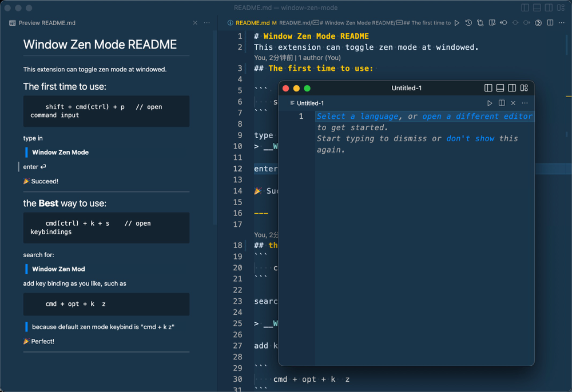The width and height of the screenshot is (572, 392).
Task: Click the toggle file blame icon
Action: [538, 23]
